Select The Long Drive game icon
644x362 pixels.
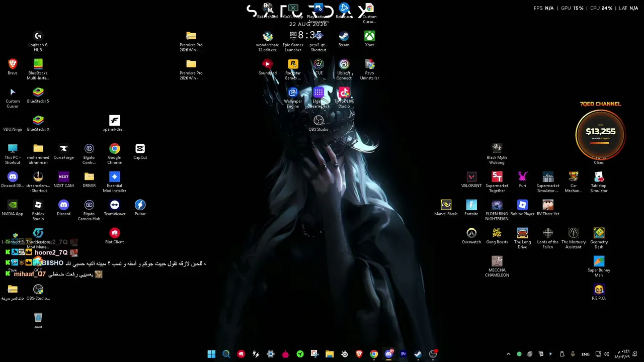click(x=522, y=238)
